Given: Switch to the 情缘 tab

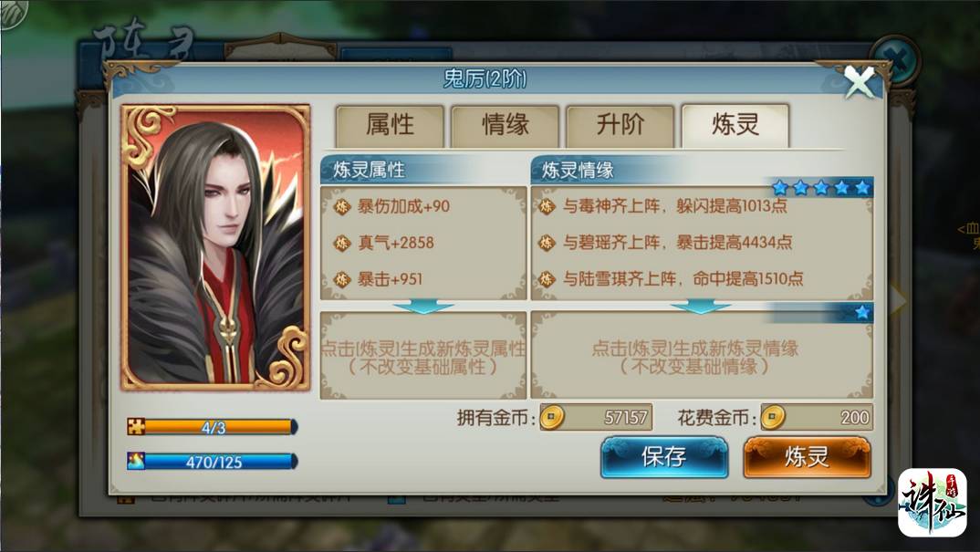Looking at the screenshot, I should pos(505,125).
